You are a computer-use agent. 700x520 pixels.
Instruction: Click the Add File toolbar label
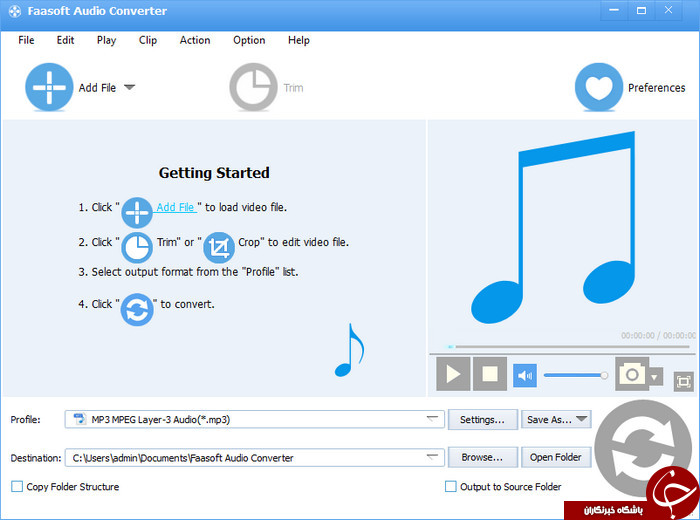[x=97, y=87]
